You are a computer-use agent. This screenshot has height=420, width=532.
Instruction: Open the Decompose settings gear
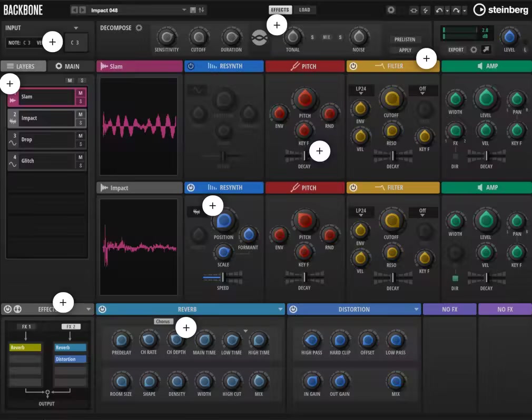139,28
